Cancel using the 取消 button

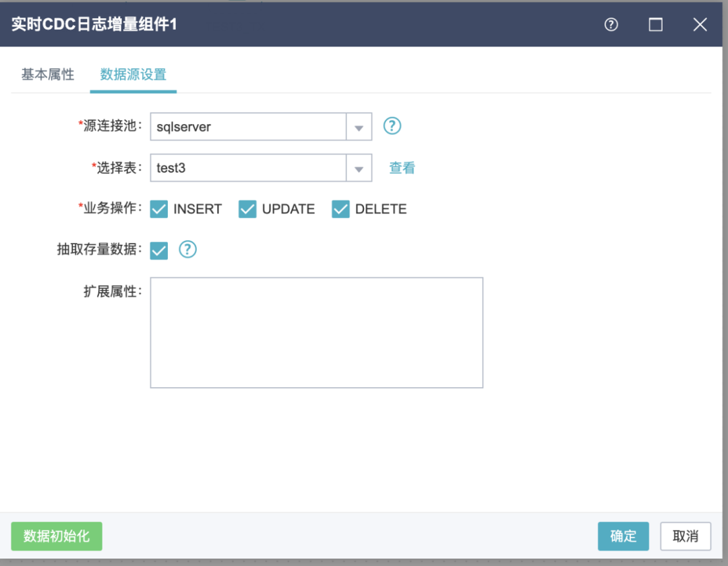pos(686,536)
